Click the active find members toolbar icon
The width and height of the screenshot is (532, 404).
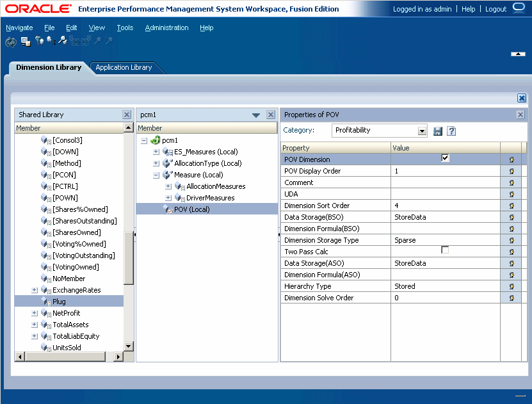pos(63,40)
